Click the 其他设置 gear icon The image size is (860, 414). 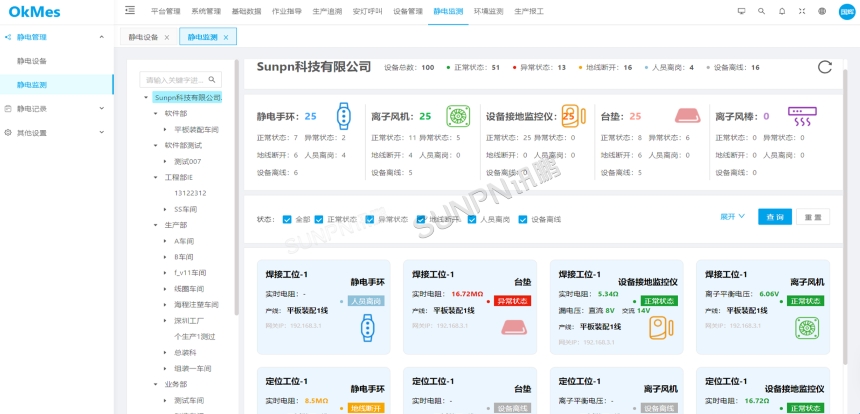[x=8, y=132]
